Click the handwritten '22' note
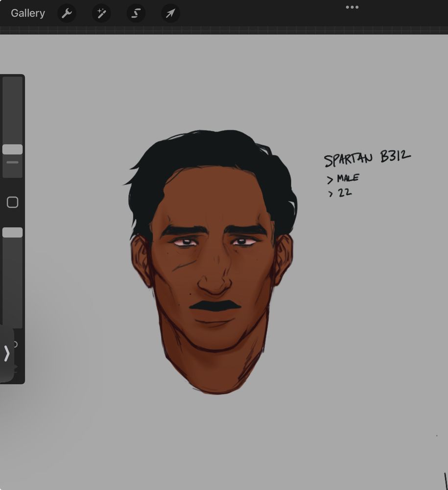The image size is (448, 490). click(345, 192)
